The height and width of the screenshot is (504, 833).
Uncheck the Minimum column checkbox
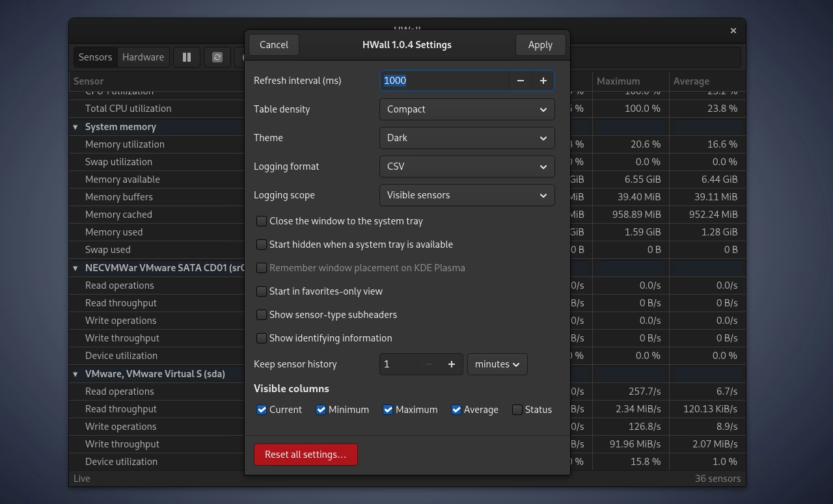click(x=321, y=410)
